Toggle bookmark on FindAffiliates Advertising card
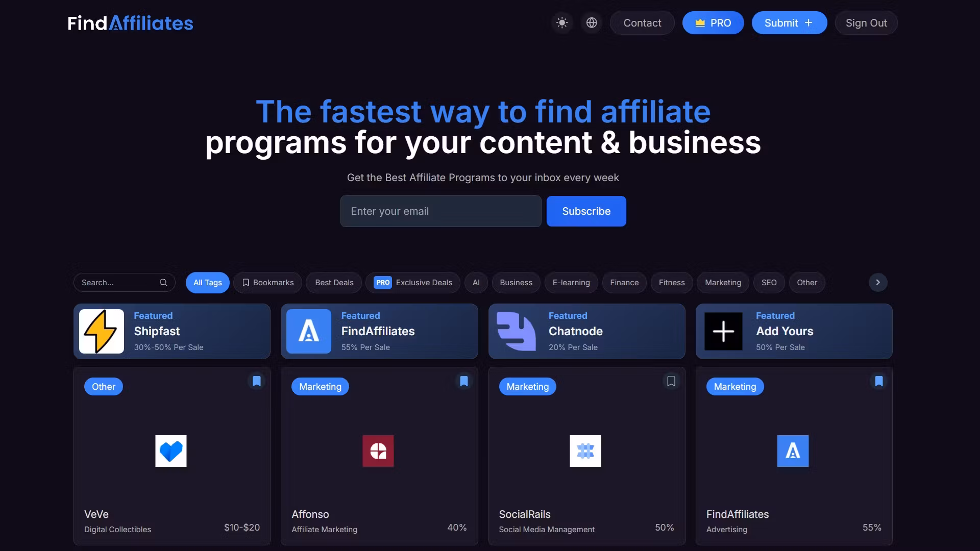Image resolution: width=980 pixels, height=551 pixels. click(879, 381)
